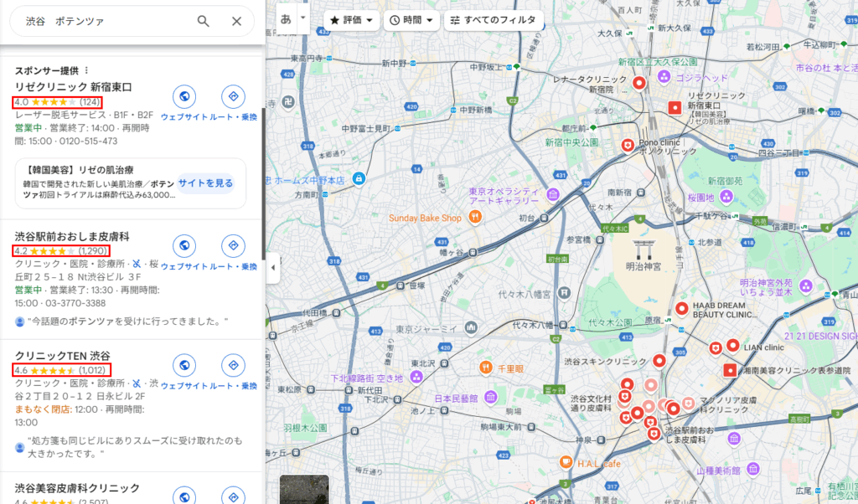This screenshot has width=858, height=504.
Task: Open the 時間 hours filter dropdown
Action: tap(411, 20)
